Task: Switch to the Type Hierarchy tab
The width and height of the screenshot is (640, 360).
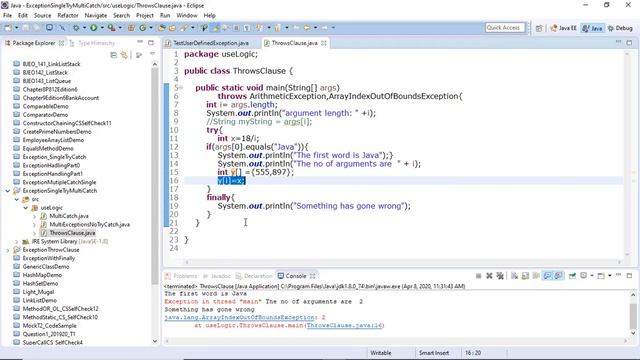Action: tap(92, 43)
